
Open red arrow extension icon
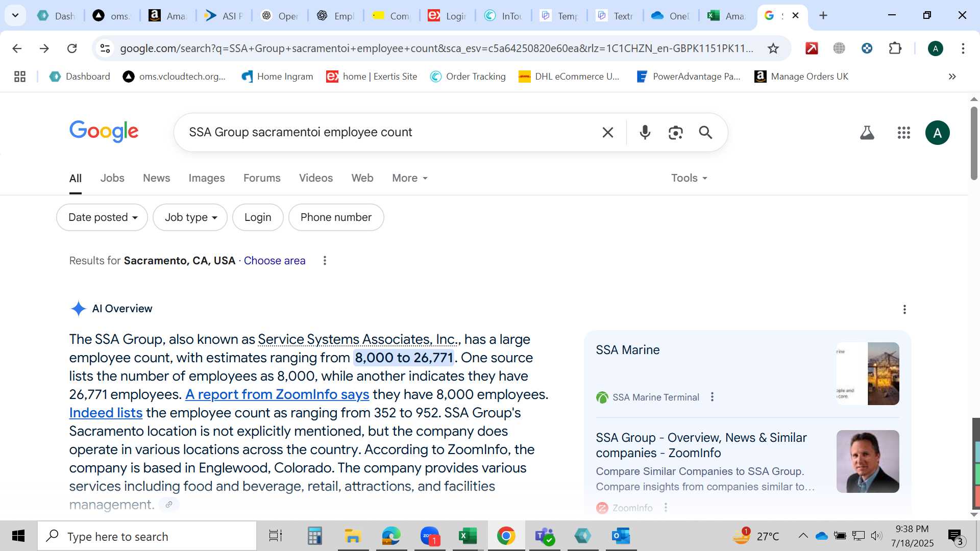pyautogui.click(x=811, y=48)
